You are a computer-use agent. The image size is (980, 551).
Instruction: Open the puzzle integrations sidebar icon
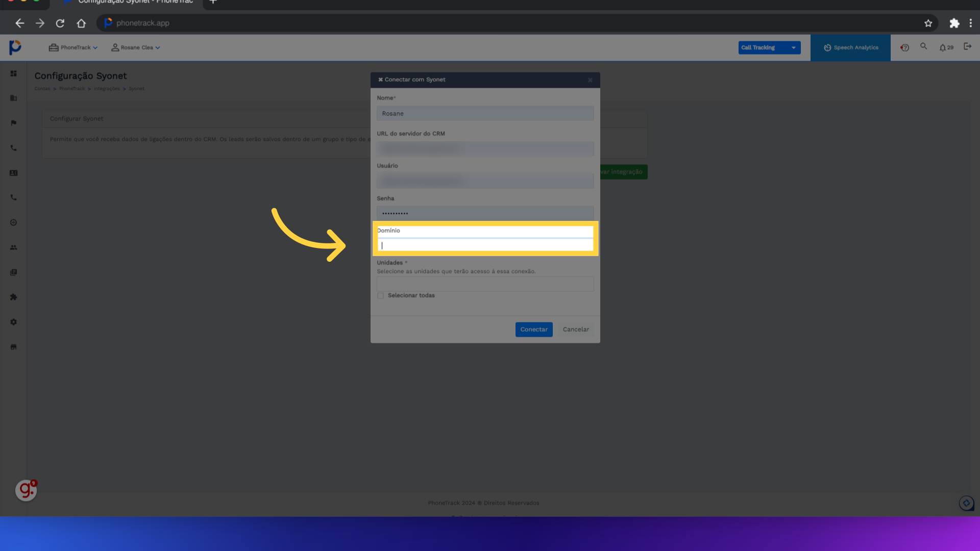(x=14, y=297)
